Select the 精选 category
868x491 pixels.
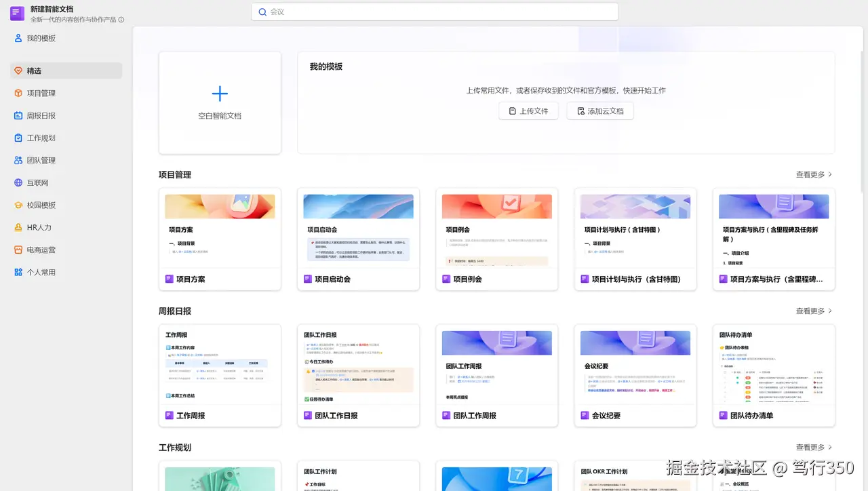tap(66, 71)
